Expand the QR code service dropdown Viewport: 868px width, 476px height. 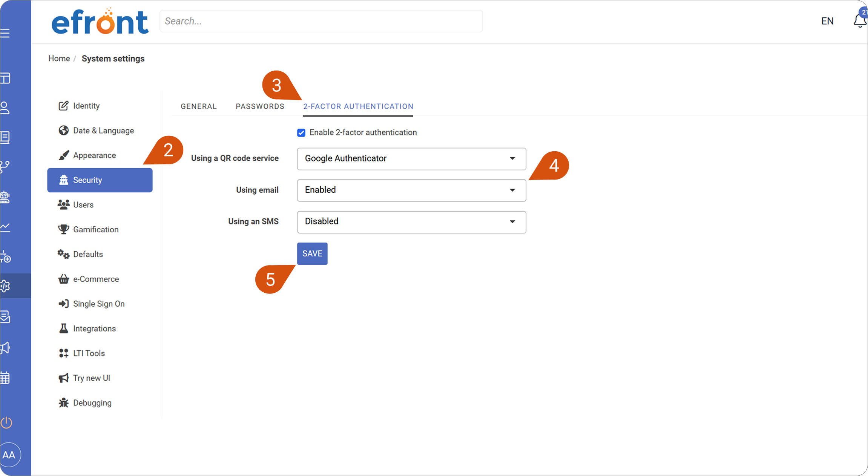[x=411, y=159]
